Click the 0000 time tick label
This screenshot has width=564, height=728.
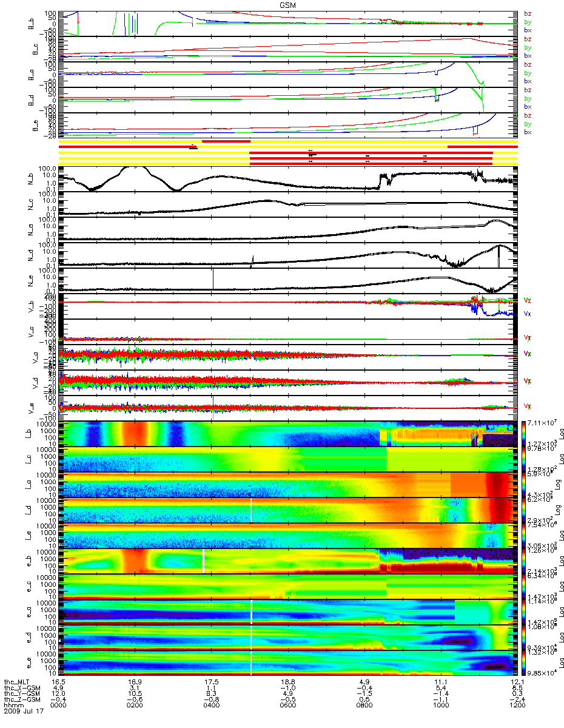(x=59, y=706)
